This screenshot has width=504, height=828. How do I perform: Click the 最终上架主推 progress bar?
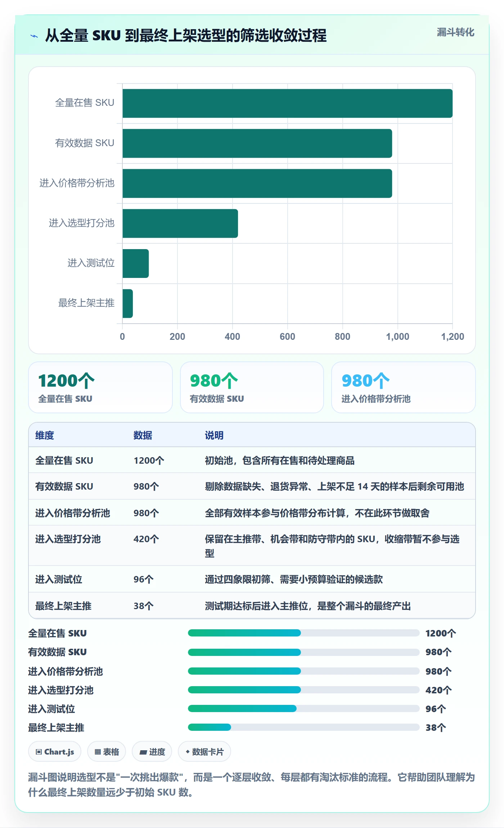303,727
